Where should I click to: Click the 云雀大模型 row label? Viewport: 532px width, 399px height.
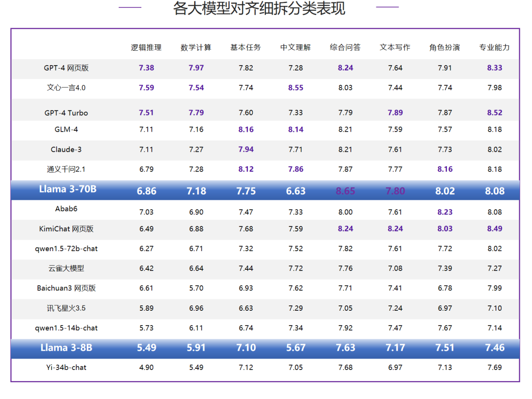(66, 269)
